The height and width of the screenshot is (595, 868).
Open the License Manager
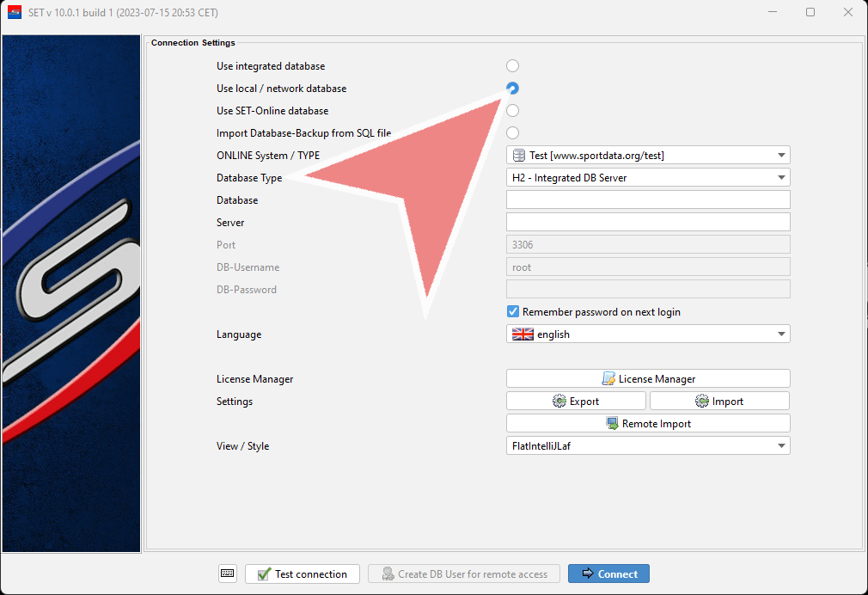pyautogui.click(x=648, y=378)
